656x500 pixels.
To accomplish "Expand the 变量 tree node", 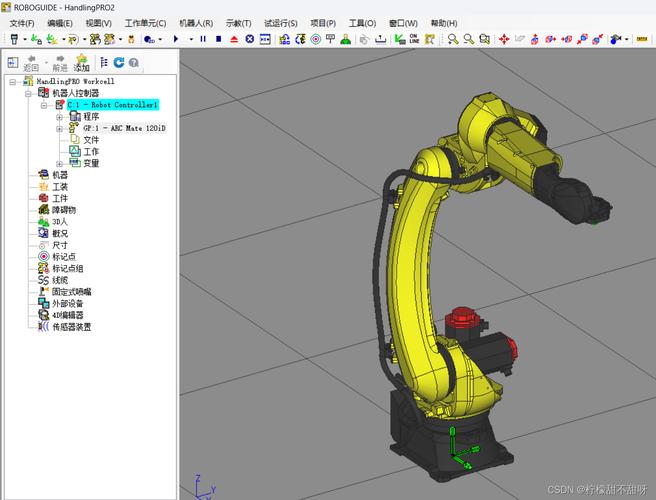I will 60,163.
